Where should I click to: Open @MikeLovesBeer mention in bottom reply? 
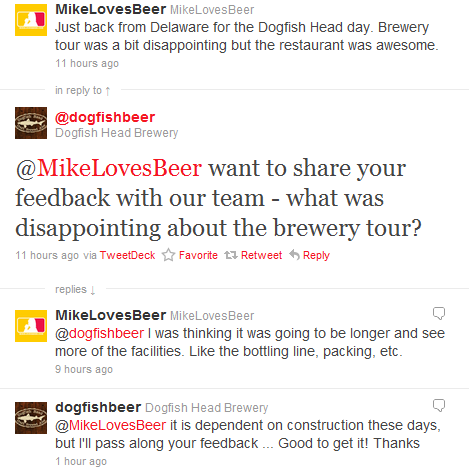110,425
